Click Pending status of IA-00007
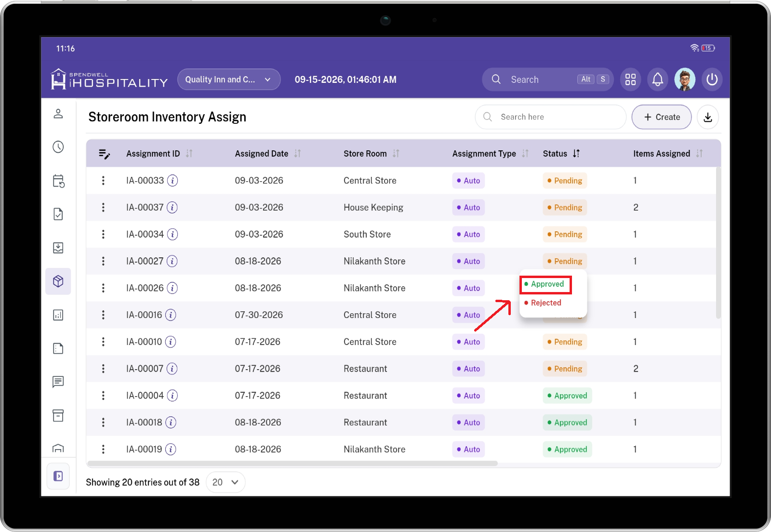The image size is (771, 532). (565, 369)
